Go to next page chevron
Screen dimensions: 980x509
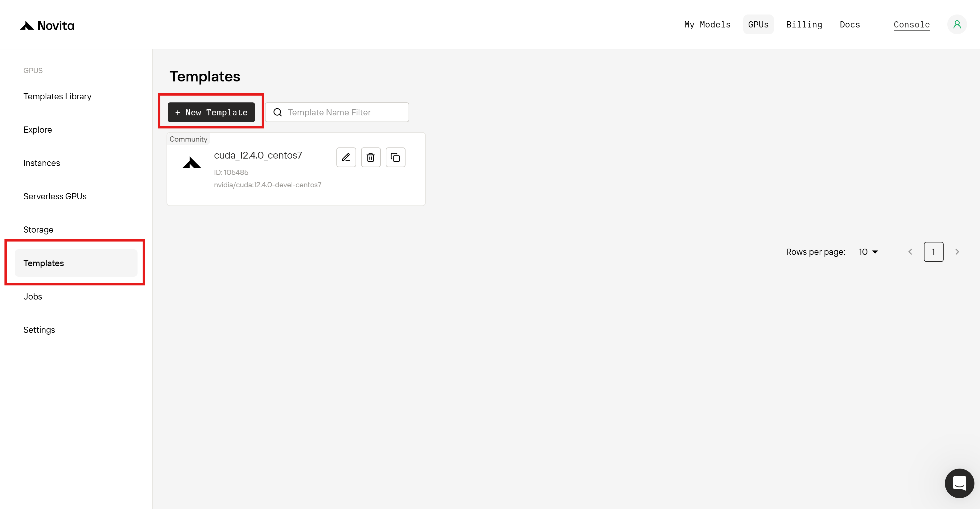click(957, 252)
